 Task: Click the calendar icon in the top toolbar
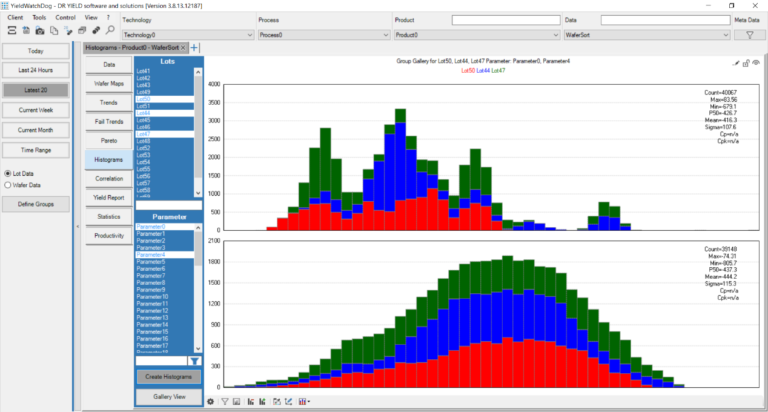click(x=26, y=30)
